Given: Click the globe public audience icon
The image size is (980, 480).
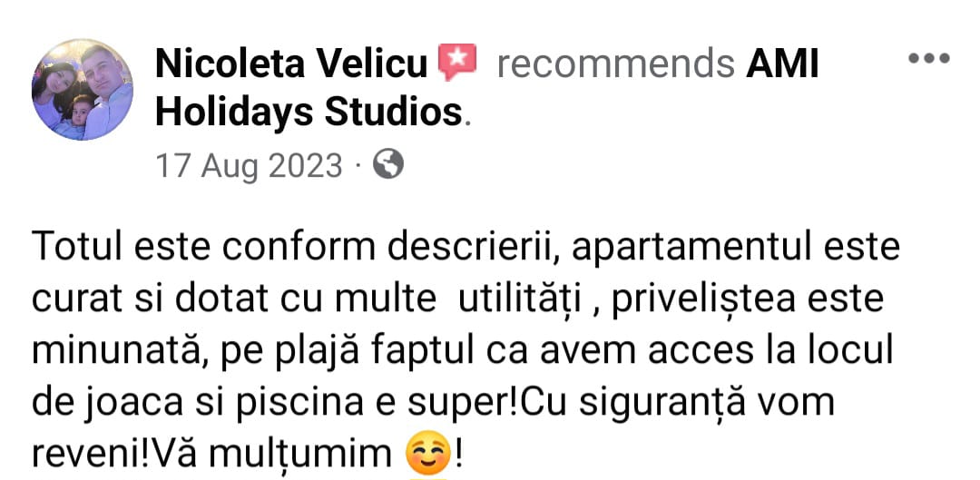Looking at the screenshot, I should [x=388, y=166].
